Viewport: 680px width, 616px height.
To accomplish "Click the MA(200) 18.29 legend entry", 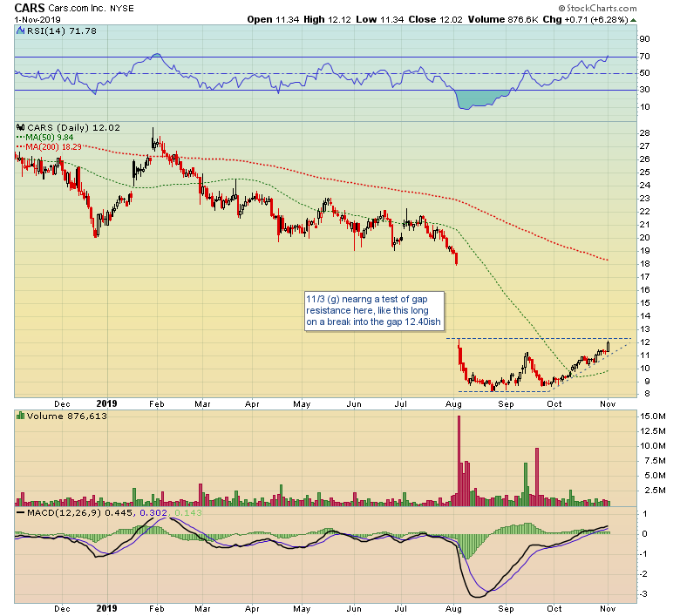I will (x=49, y=146).
